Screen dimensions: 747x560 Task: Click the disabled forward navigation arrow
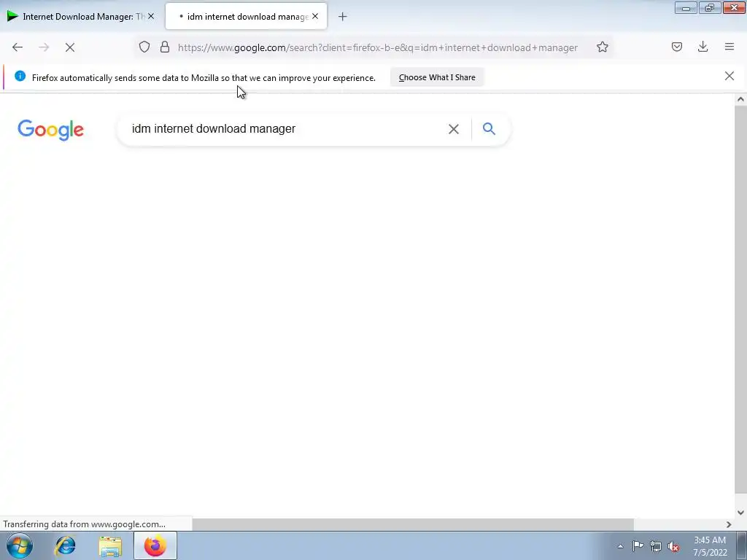point(44,47)
